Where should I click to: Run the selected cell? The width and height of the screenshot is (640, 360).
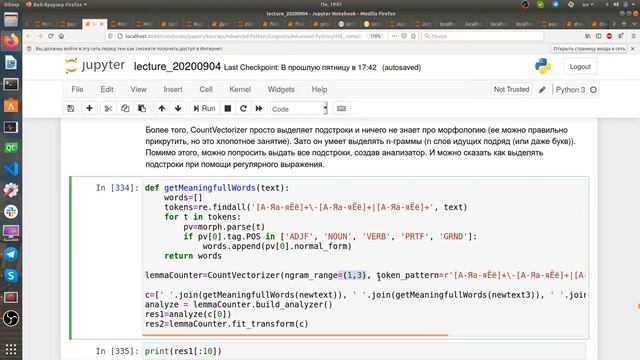204,109
